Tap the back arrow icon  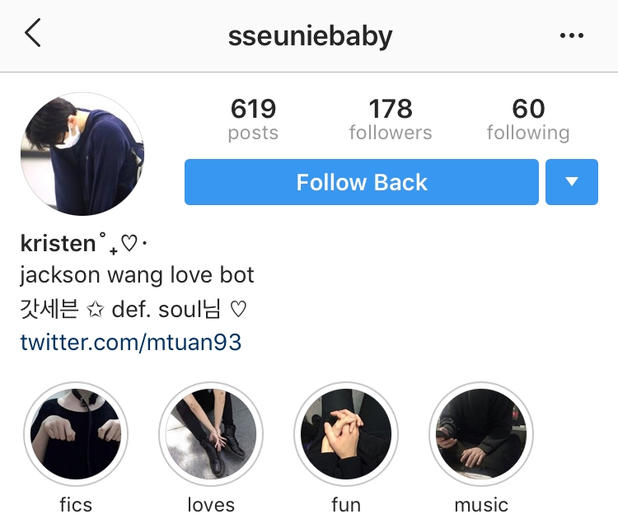point(33,34)
